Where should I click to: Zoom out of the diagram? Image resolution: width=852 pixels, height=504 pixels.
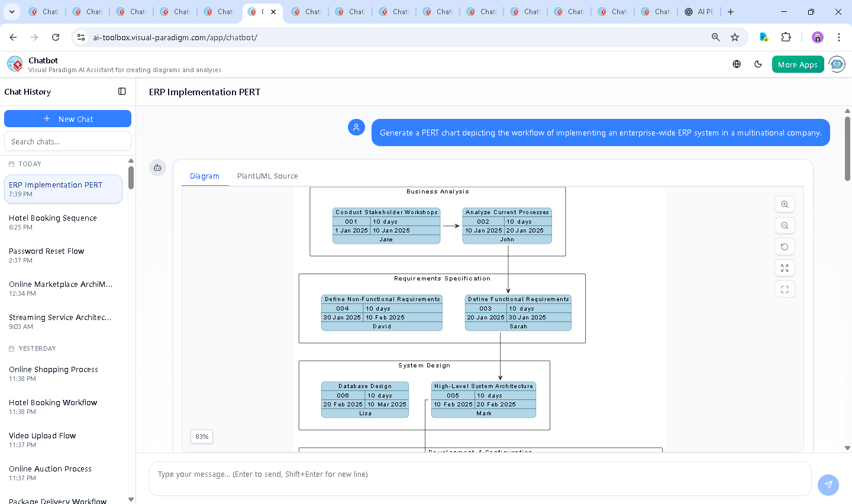(785, 225)
